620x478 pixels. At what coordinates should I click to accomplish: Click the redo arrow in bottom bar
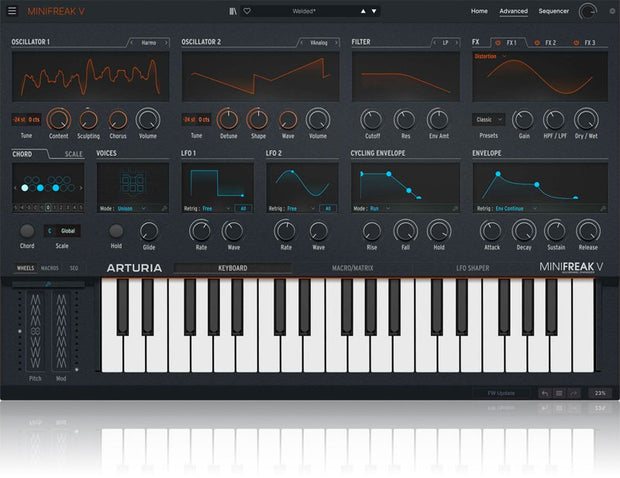click(x=574, y=393)
